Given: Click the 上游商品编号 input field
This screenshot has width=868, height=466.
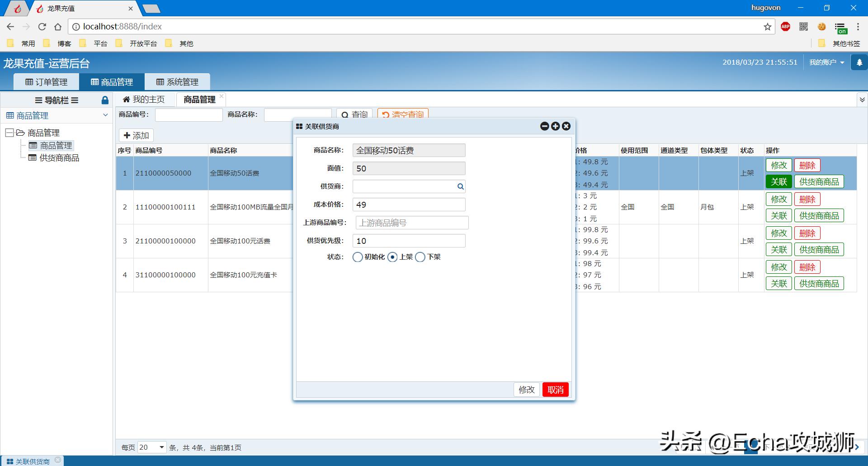Looking at the screenshot, I should tap(412, 223).
